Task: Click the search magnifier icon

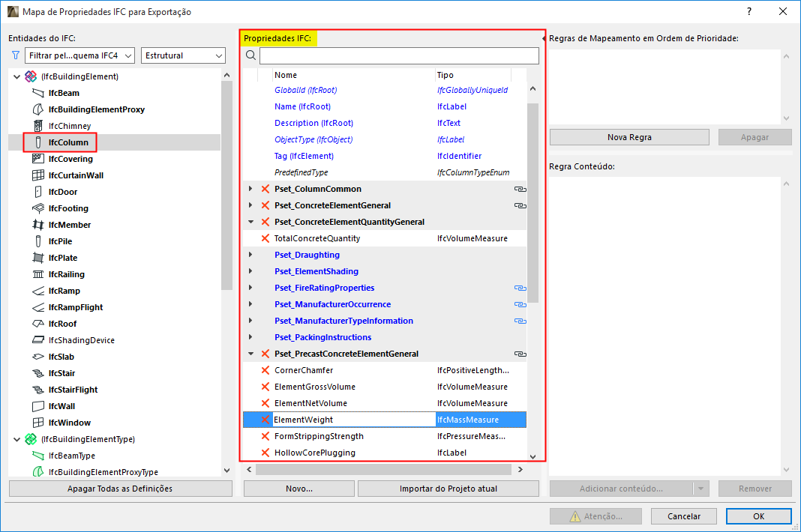Action: (250, 55)
